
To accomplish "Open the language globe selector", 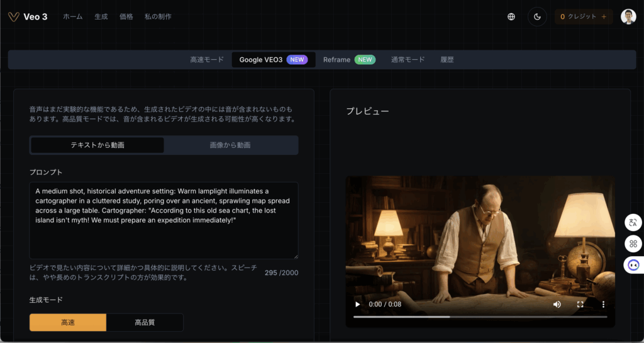I will tap(511, 17).
